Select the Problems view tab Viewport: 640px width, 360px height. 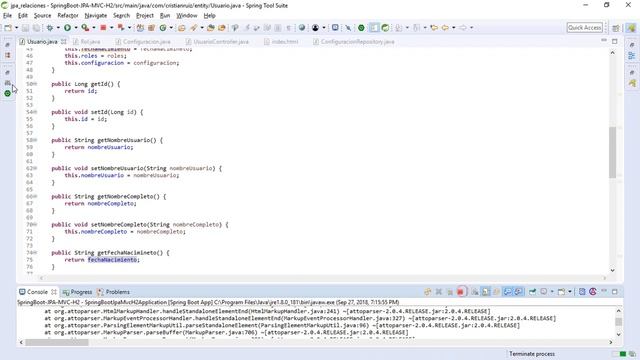click(113, 292)
